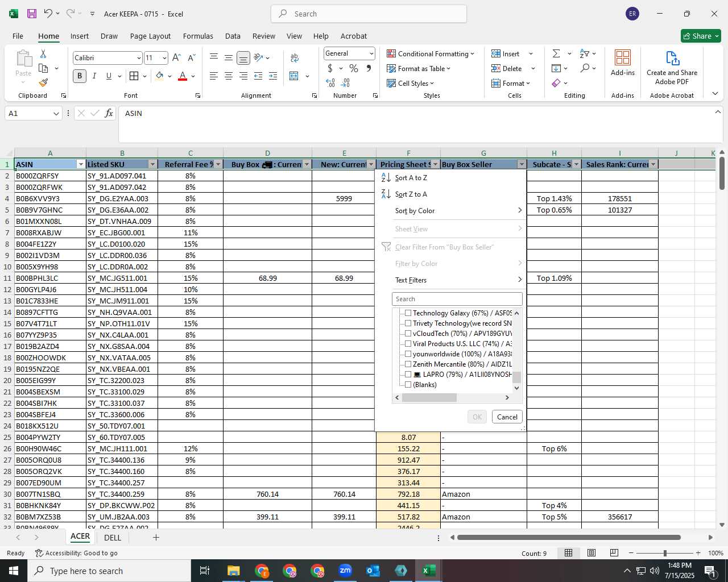Toggle Italic formatting button
The image size is (728, 582).
coord(94,76)
